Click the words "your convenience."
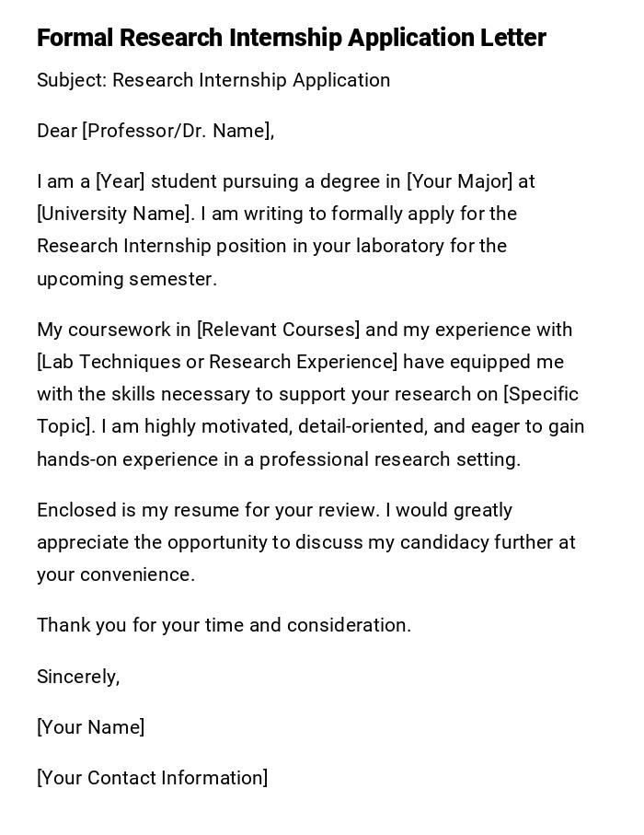Screen dimensions: 644x835 tap(116, 574)
